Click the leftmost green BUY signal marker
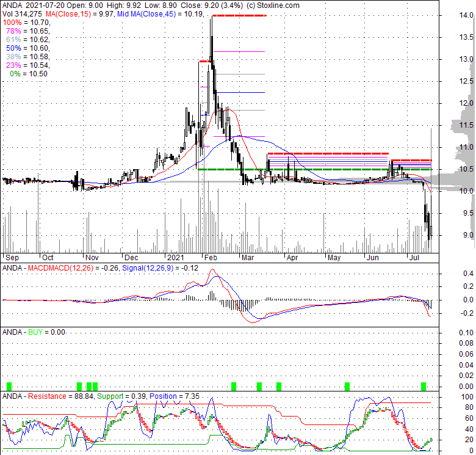The width and height of the screenshot is (476, 455). (9, 386)
